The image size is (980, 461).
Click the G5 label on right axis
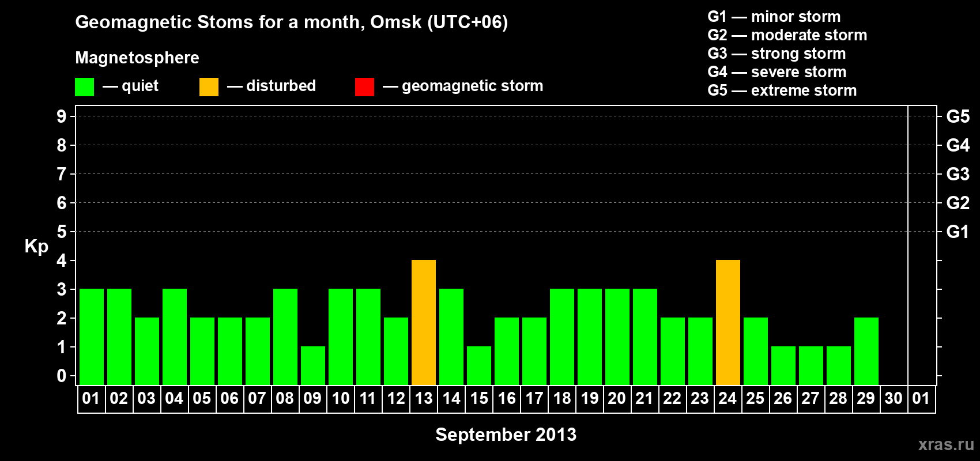(x=958, y=116)
